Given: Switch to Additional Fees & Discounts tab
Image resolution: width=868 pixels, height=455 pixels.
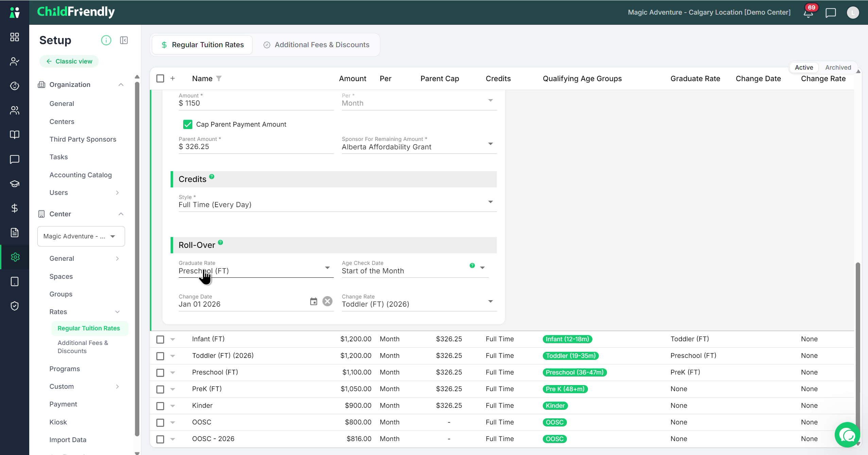Looking at the screenshot, I should click(x=316, y=45).
